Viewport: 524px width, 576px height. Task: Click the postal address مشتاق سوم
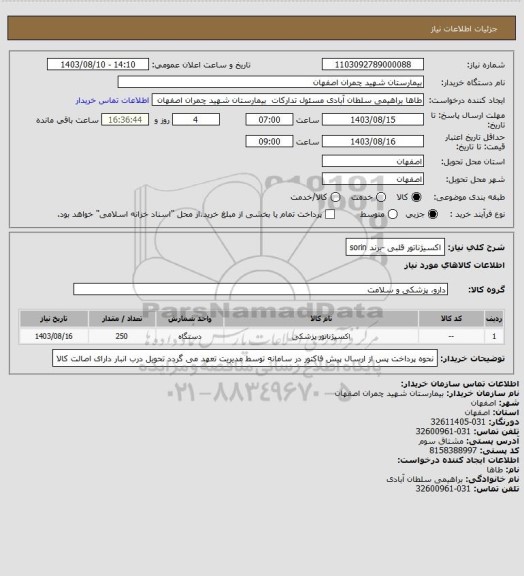point(441,441)
